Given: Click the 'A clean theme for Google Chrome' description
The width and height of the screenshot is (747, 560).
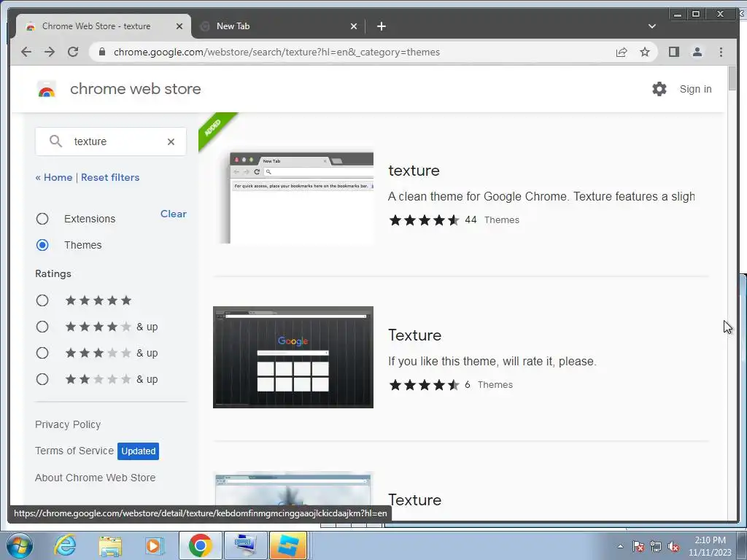Looking at the screenshot, I should (x=541, y=196).
